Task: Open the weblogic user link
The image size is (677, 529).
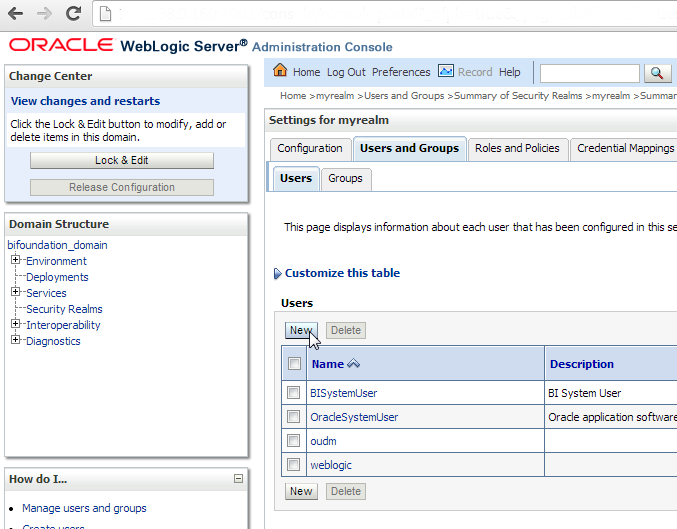Action: click(331, 465)
